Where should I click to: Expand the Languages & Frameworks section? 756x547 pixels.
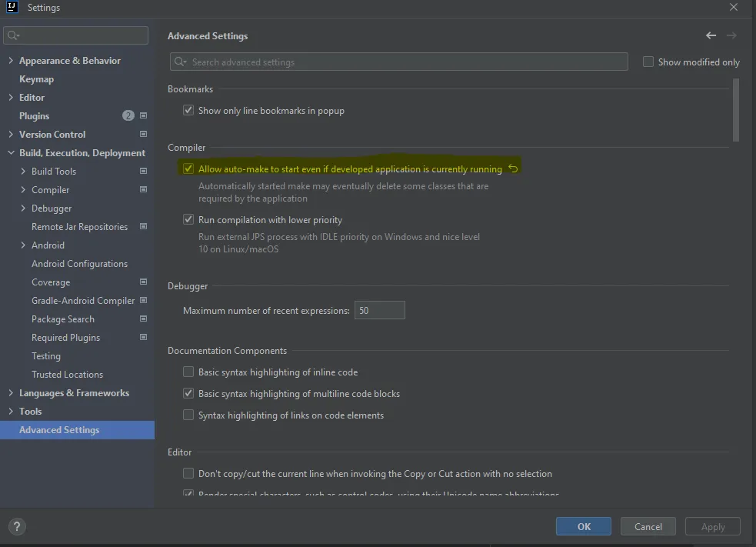[x=11, y=393]
